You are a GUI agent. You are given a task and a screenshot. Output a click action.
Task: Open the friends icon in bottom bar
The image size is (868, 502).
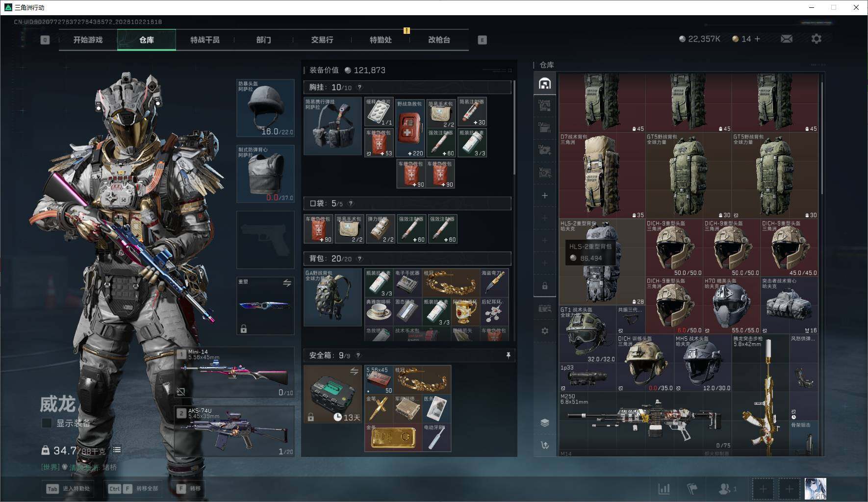tap(727, 489)
